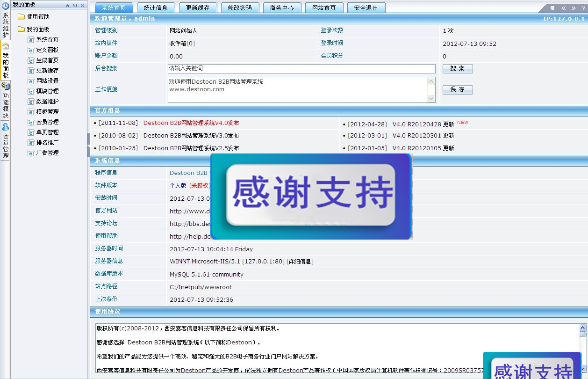Expand the 使用帮助 folder
The image size is (588, 379).
21,17
